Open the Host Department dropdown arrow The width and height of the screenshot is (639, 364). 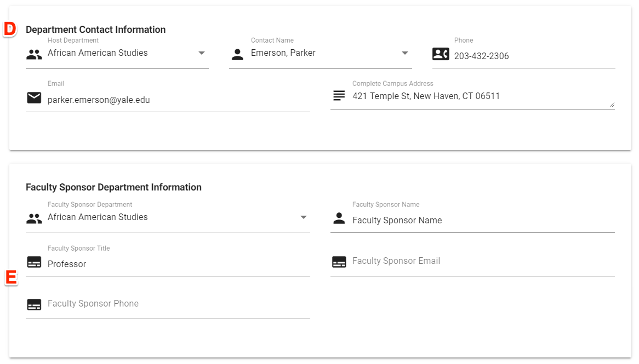201,53
